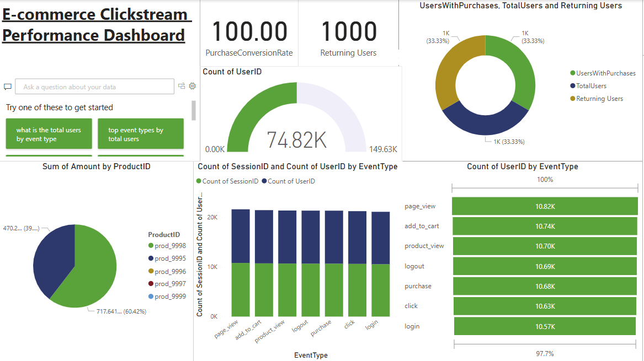Click the login 10.57K bar

546,326
